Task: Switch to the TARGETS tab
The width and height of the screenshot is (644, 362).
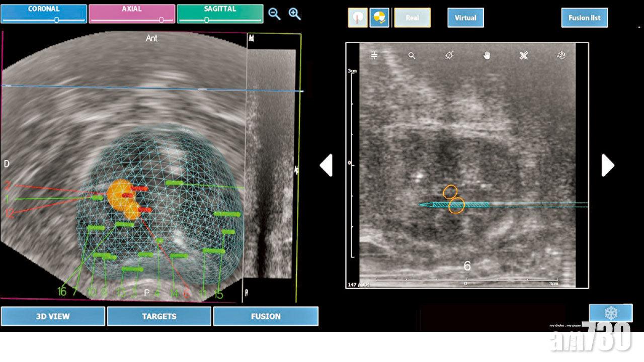Action: tap(159, 316)
